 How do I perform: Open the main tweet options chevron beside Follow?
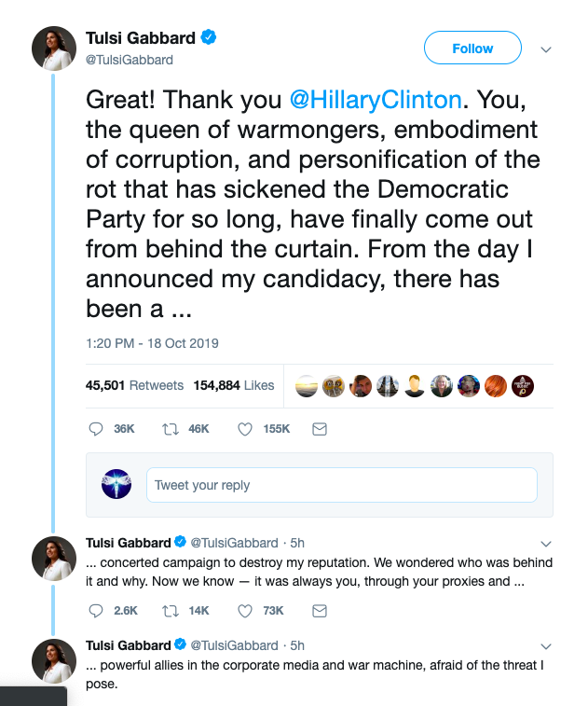click(x=546, y=49)
